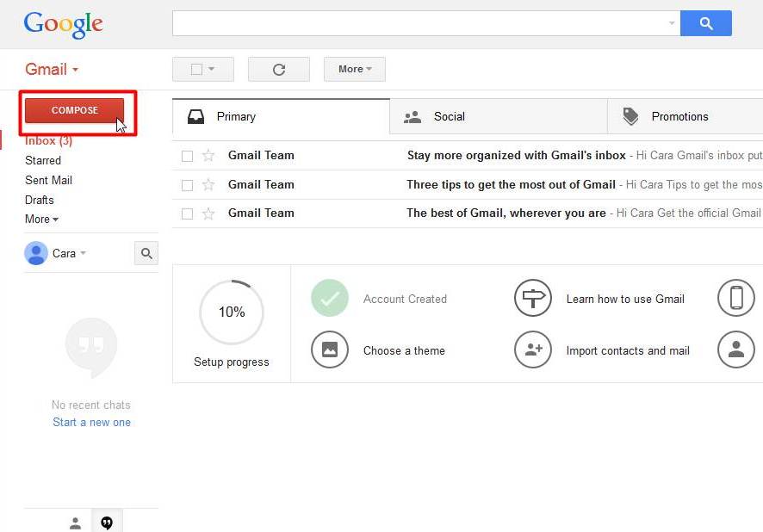Click 'Learn how to use Gmail' link
Viewport: 763px width, 532px height.
(625, 299)
